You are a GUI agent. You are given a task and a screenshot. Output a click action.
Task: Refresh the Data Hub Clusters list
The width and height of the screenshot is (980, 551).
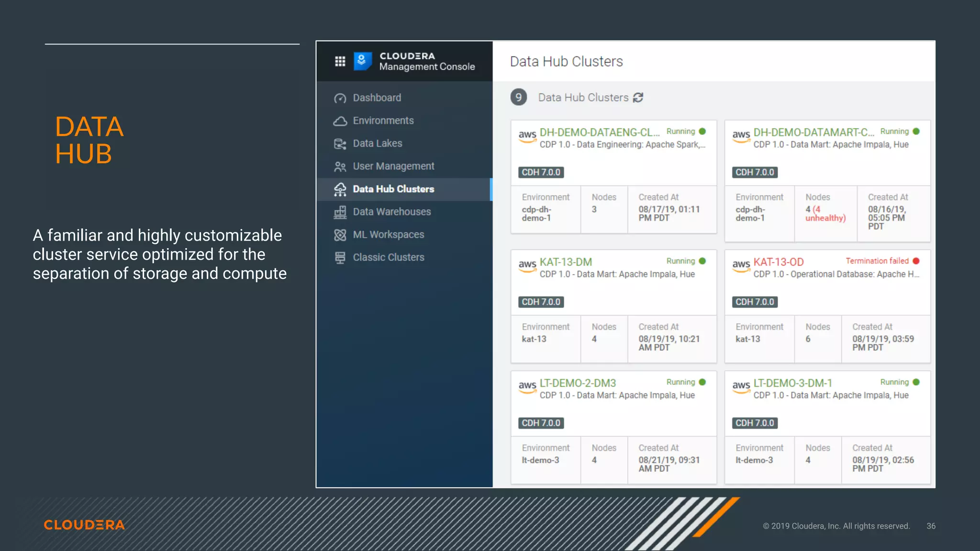638,98
